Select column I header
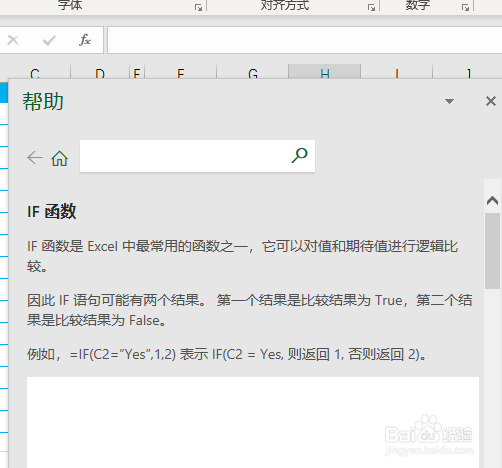The height and width of the screenshot is (468, 502). 397,72
